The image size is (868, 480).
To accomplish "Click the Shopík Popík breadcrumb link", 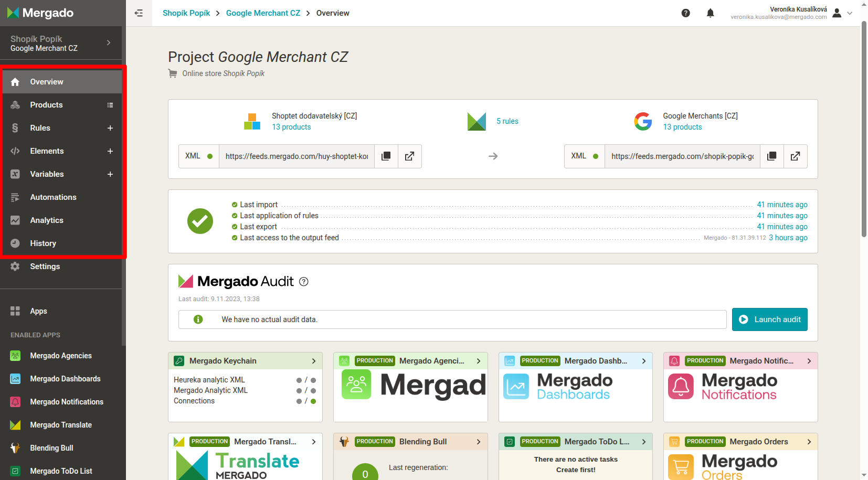I will coord(186,13).
